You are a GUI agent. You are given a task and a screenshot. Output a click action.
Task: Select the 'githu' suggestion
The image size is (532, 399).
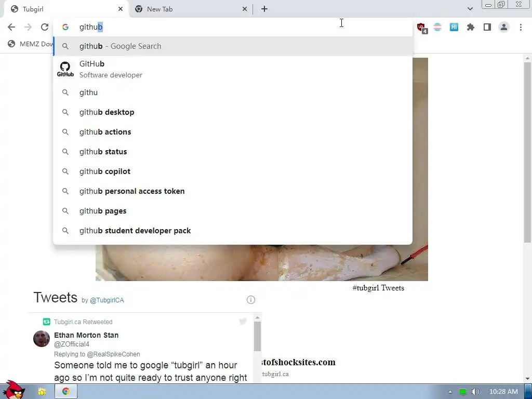(x=233, y=92)
